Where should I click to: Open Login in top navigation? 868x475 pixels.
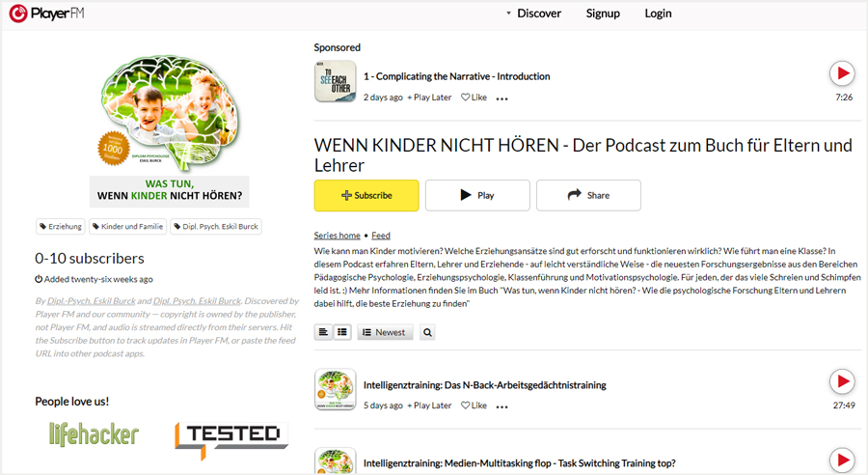point(658,14)
